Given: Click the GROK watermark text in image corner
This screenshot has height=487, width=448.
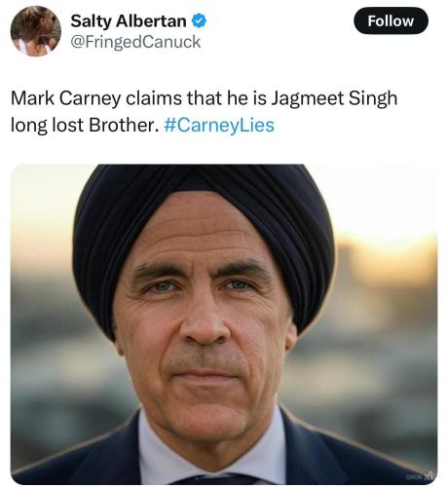Looking at the screenshot, I should coord(412,476).
